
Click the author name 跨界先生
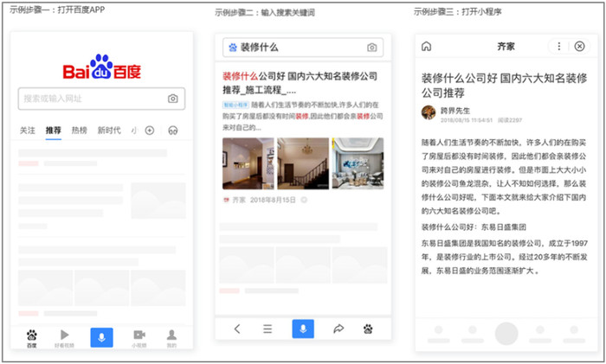[x=455, y=111]
